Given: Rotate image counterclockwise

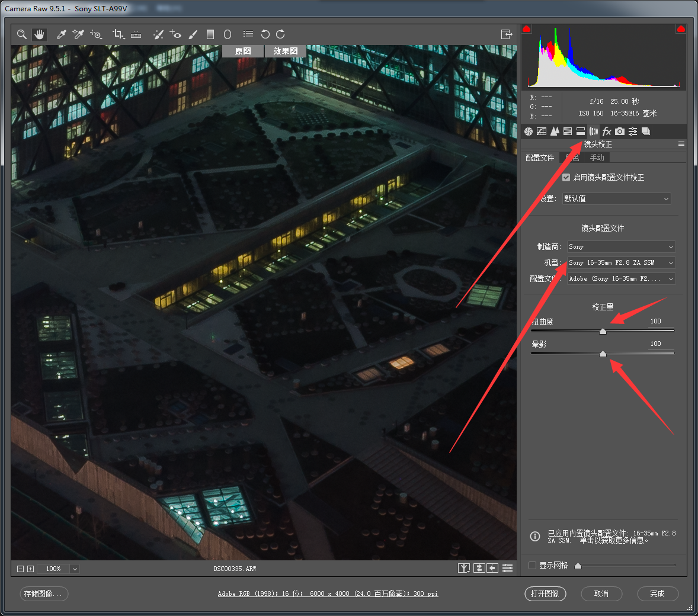Looking at the screenshot, I should point(265,34).
